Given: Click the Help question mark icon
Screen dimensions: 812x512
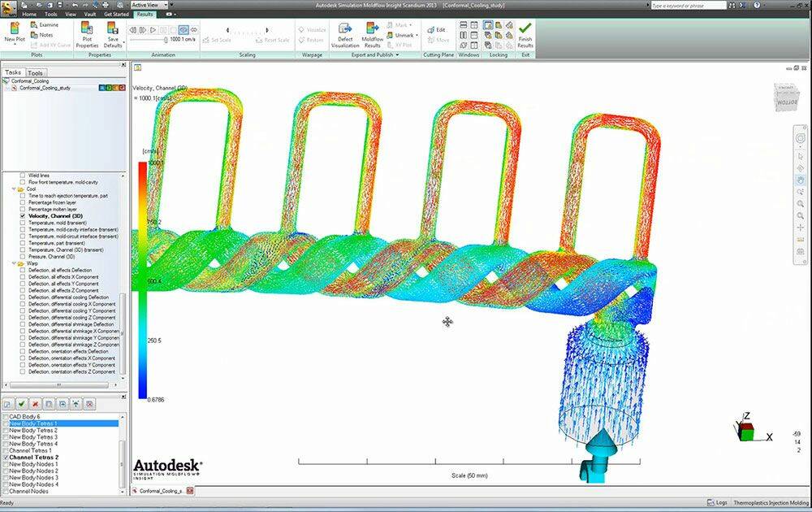Looking at the screenshot, I should click(757, 5).
